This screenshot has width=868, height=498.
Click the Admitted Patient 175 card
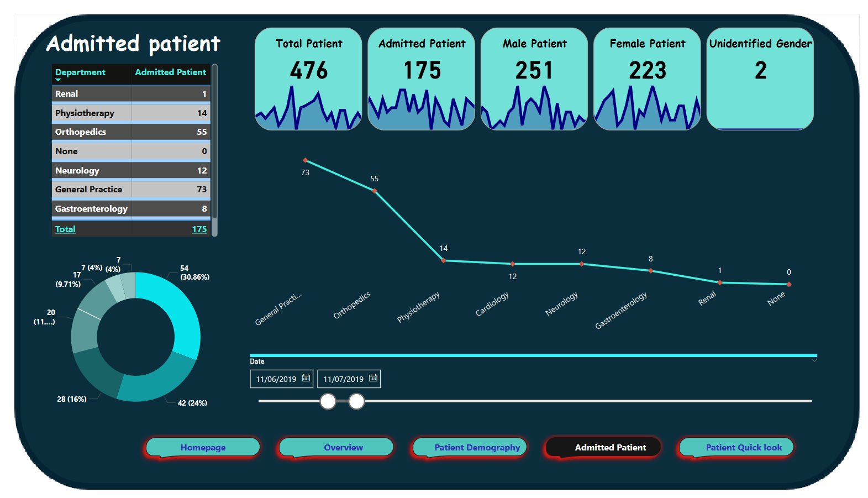tap(422, 79)
